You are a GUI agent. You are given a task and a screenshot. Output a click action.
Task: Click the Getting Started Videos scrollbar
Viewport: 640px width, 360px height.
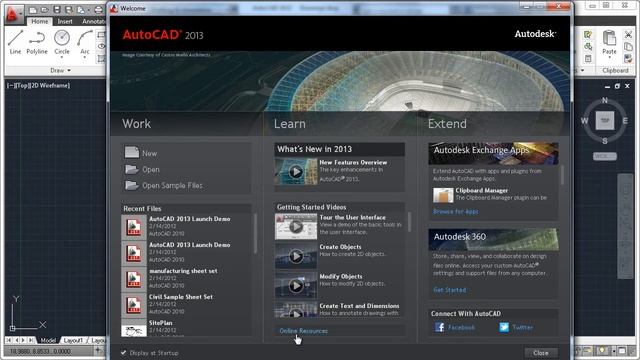[409, 222]
